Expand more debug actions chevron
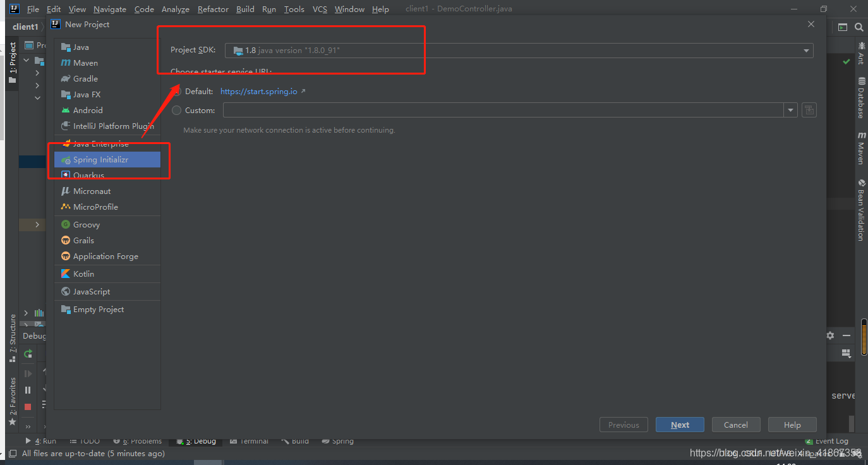The image size is (868, 465). coord(28,427)
